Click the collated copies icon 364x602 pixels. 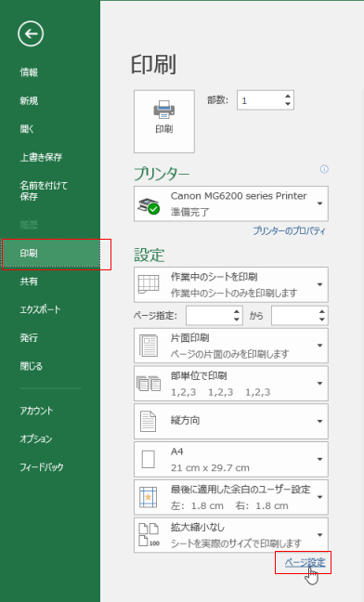coord(149,384)
